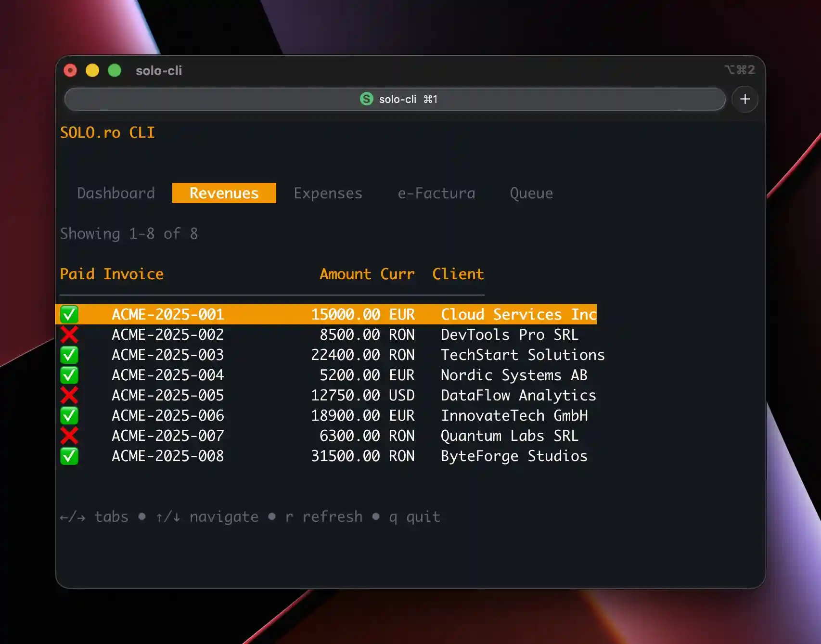Open the Expenses tab

click(328, 193)
